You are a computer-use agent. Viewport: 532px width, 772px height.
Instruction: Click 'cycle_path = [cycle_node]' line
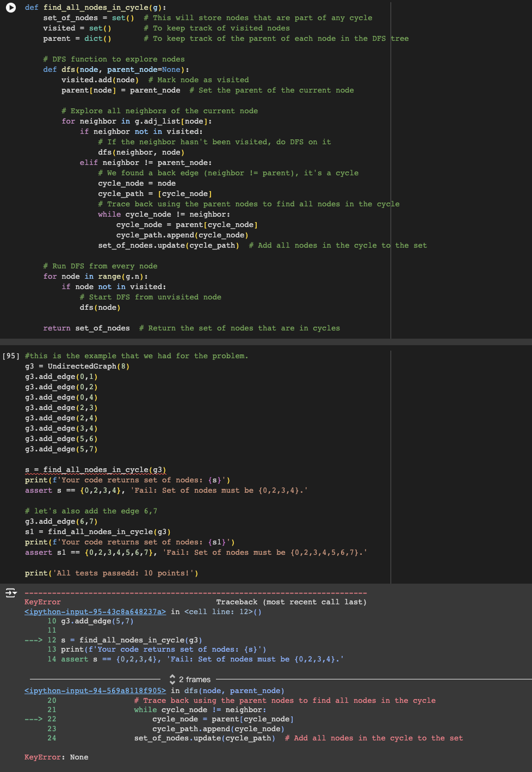tap(155, 194)
